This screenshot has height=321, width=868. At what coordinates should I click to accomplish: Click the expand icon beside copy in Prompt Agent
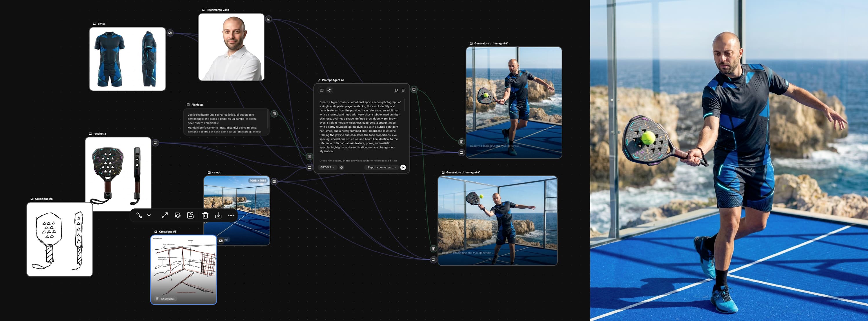click(403, 90)
